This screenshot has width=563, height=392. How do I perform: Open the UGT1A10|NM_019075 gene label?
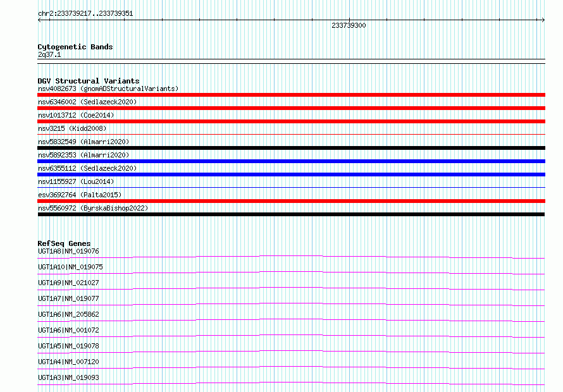(x=70, y=267)
